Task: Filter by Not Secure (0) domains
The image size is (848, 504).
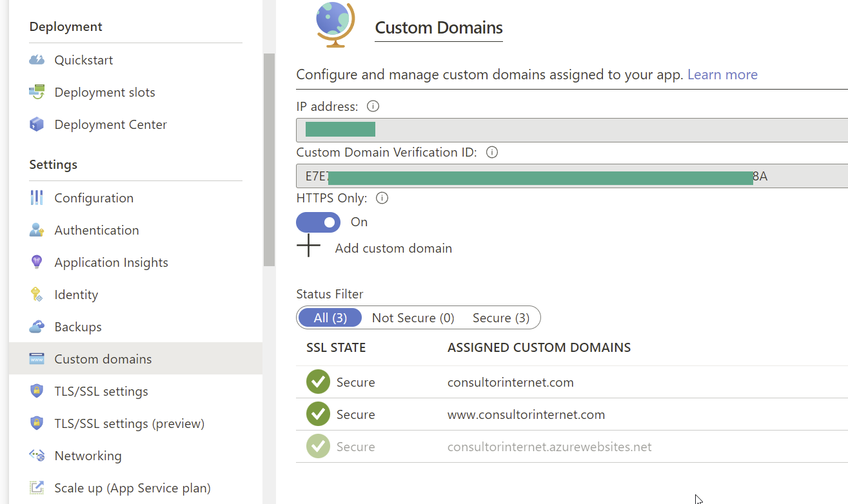Action: click(413, 318)
